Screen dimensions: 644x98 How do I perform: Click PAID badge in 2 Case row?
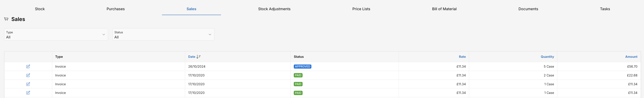point(298,75)
